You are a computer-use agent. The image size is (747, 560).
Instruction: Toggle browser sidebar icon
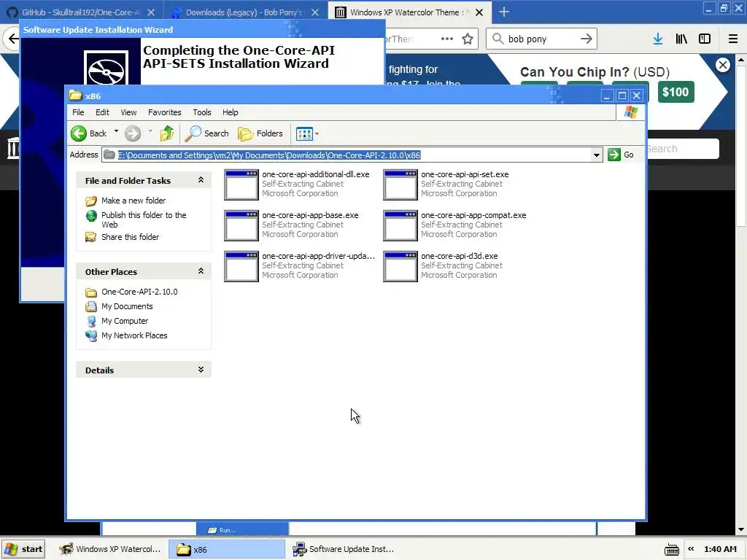tap(705, 39)
